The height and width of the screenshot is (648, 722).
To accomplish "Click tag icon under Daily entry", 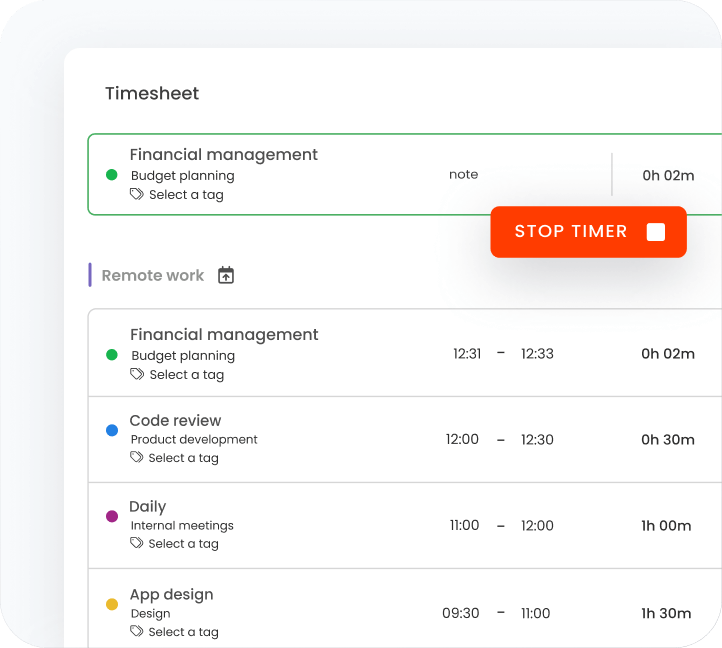I will (x=137, y=544).
